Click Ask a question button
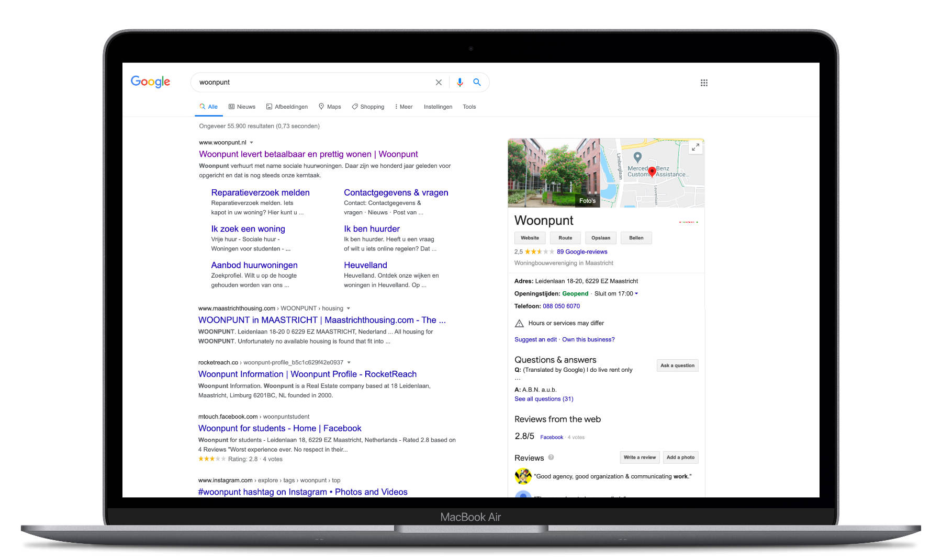The image size is (942, 560). 677,365
